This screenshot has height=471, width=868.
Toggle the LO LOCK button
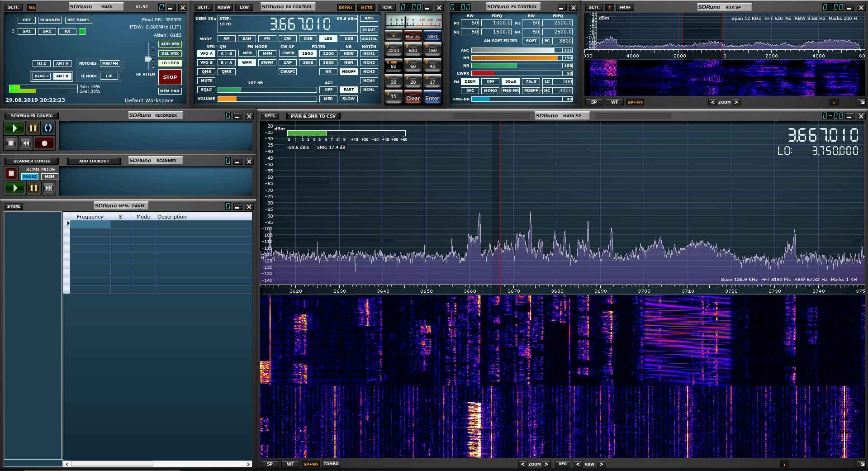point(171,63)
